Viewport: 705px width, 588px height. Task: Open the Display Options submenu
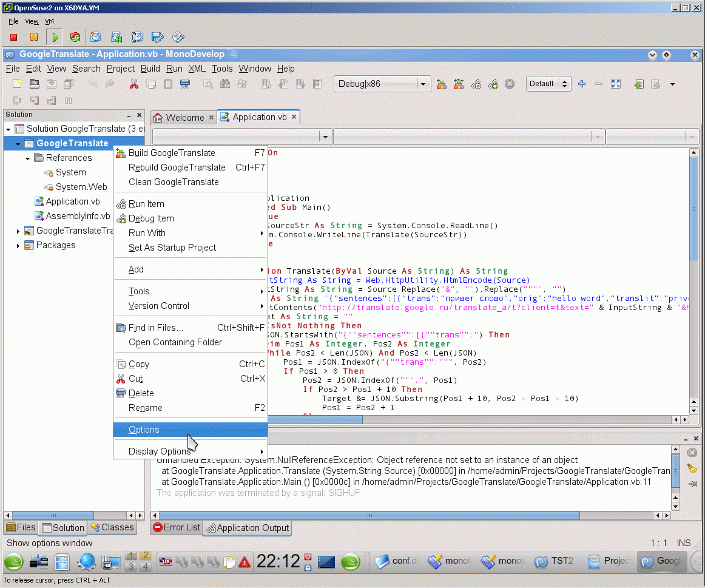[191, 451]
